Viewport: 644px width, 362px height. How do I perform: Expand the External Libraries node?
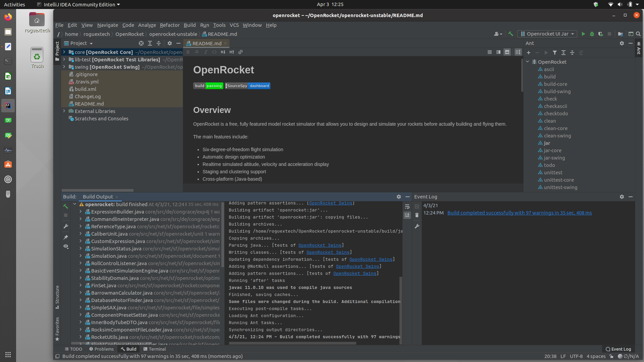[64, 111]
